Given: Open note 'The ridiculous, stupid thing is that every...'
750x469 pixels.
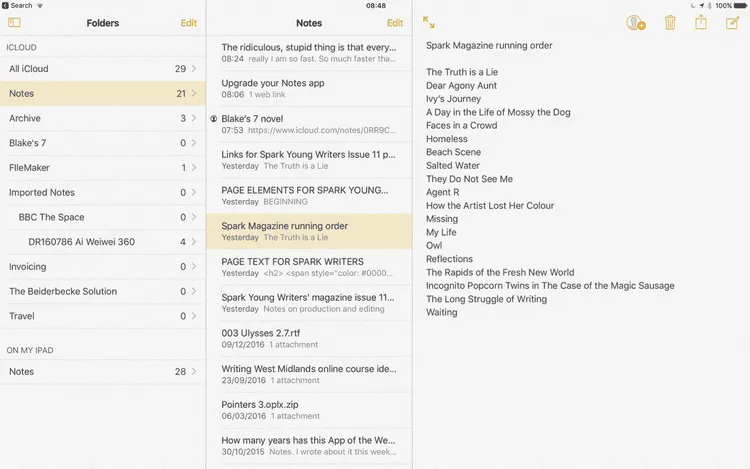Looking at the screenshot, I should pos(309,53).
